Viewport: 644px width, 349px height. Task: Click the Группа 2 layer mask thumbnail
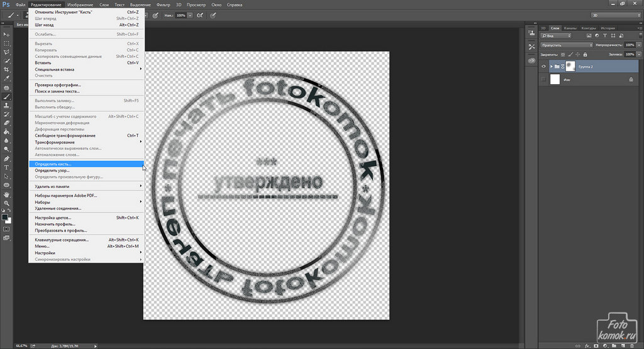[x=570, y=67]
